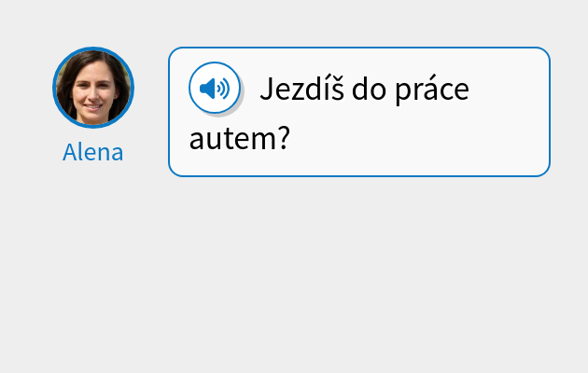Click the blue circular border of the avatar
Viewport: 588px width, 373px height.
93,48
